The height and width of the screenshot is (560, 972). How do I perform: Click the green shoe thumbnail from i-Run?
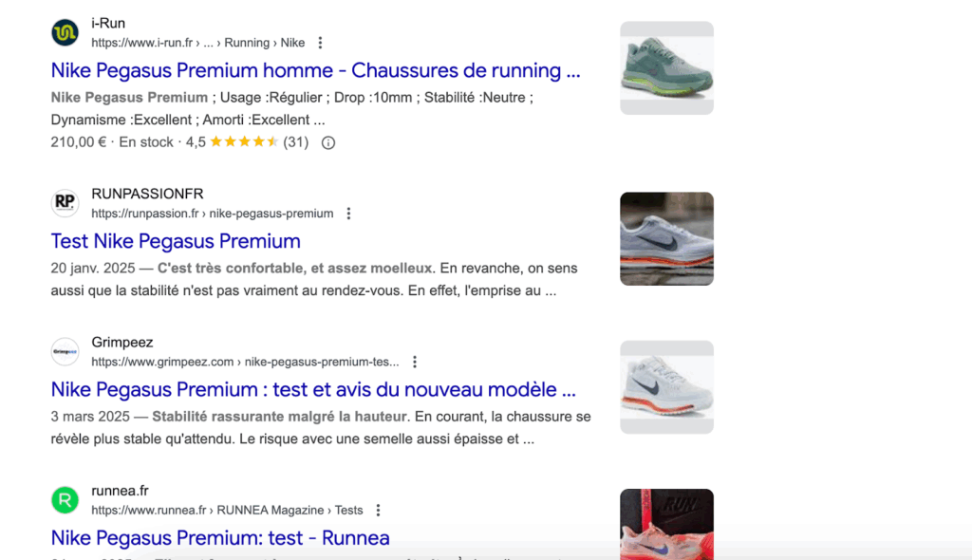tap(666, 67)
